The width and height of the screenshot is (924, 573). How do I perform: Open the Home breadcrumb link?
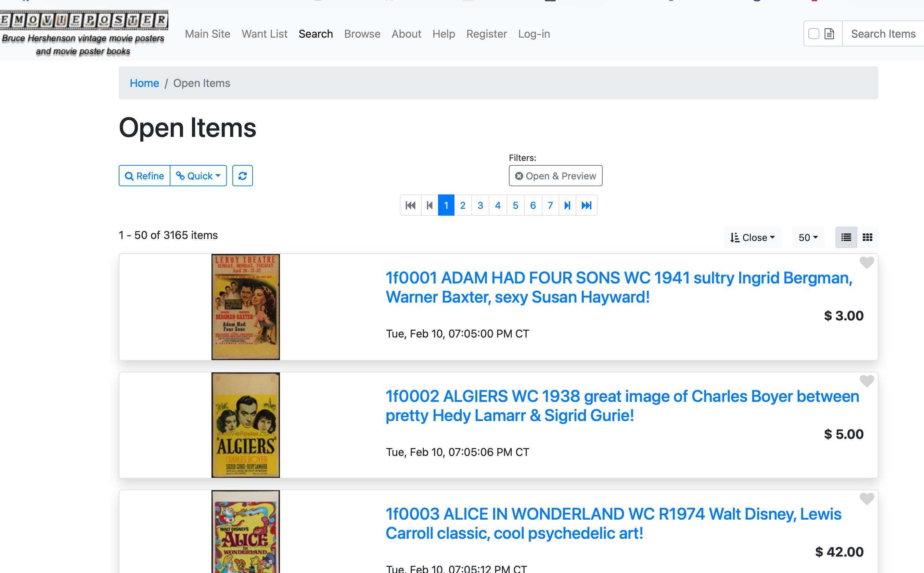pos(144,83)
